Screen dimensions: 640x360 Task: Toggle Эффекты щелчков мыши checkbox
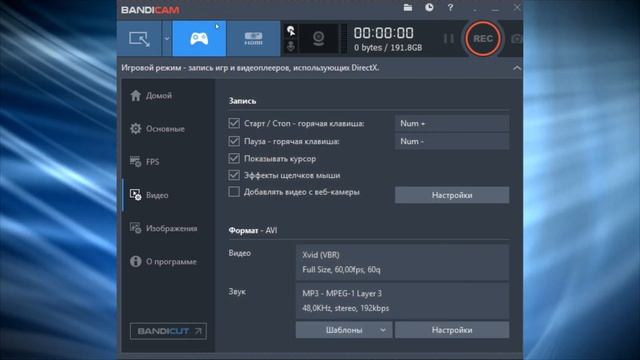point(234,175)
